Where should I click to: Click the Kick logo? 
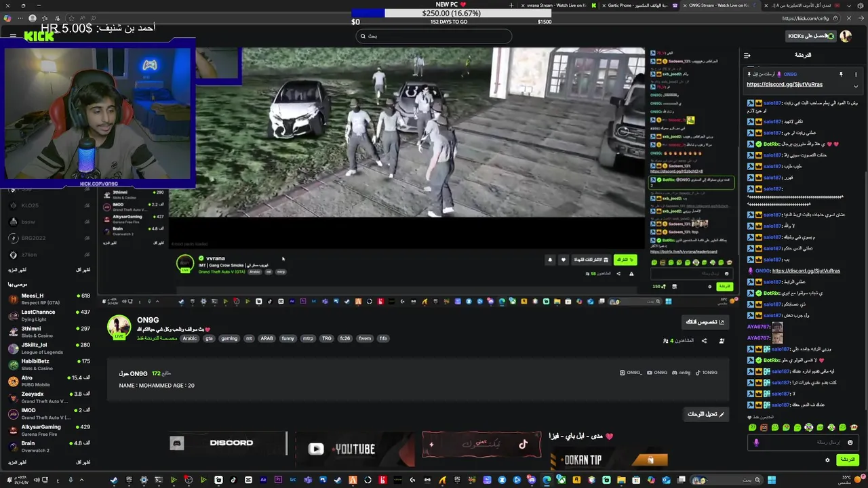tap(39, 37)
